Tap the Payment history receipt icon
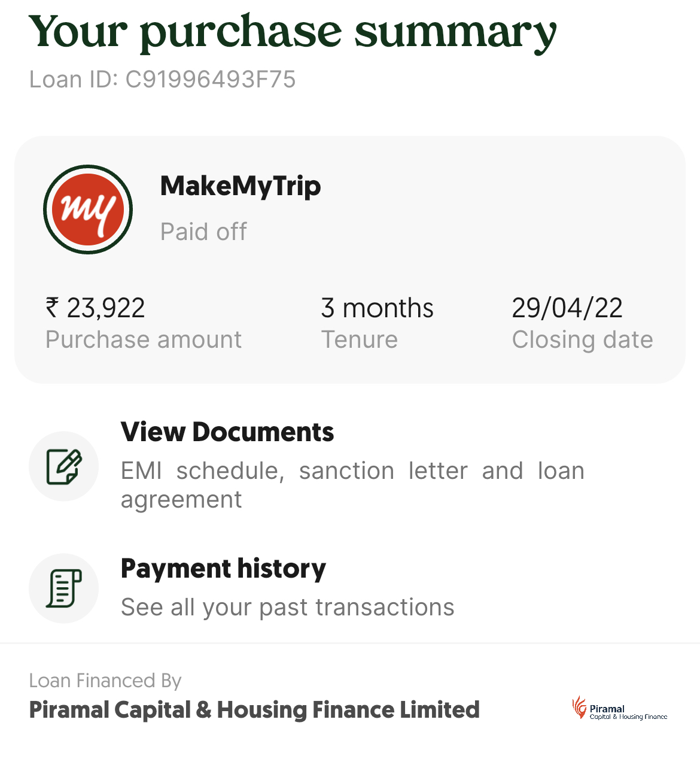700x771 pixels. pos(64,588)
